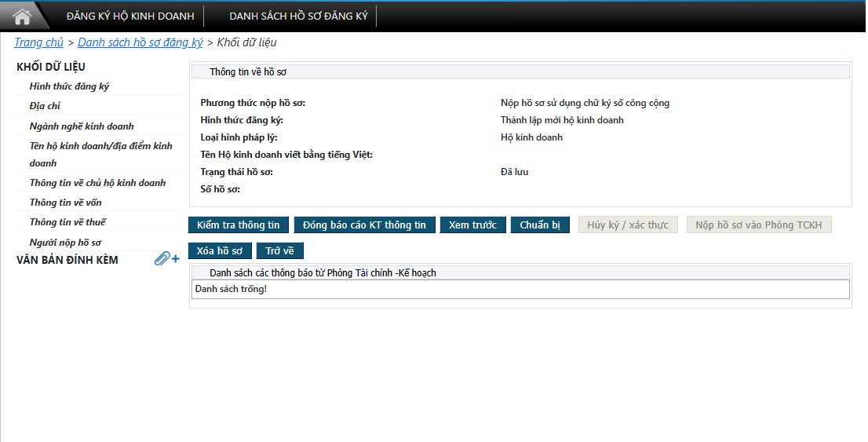The width and height of the screenshot is (868, 442).
Task: Go to Danh sách hồ sơ đăng ký breadcrumb
Action: coord(140,42)
